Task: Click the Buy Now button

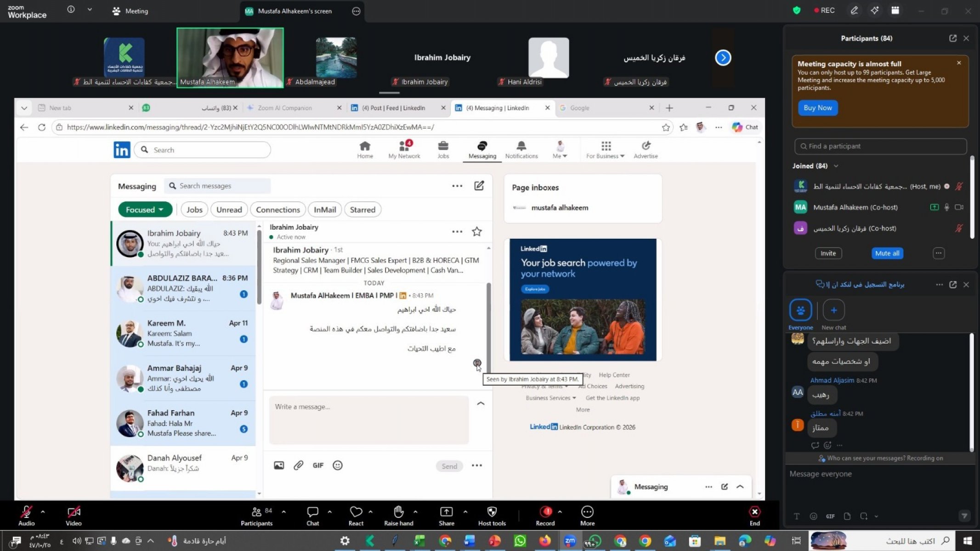Action: pyautogui.click(x=817, y=108)
